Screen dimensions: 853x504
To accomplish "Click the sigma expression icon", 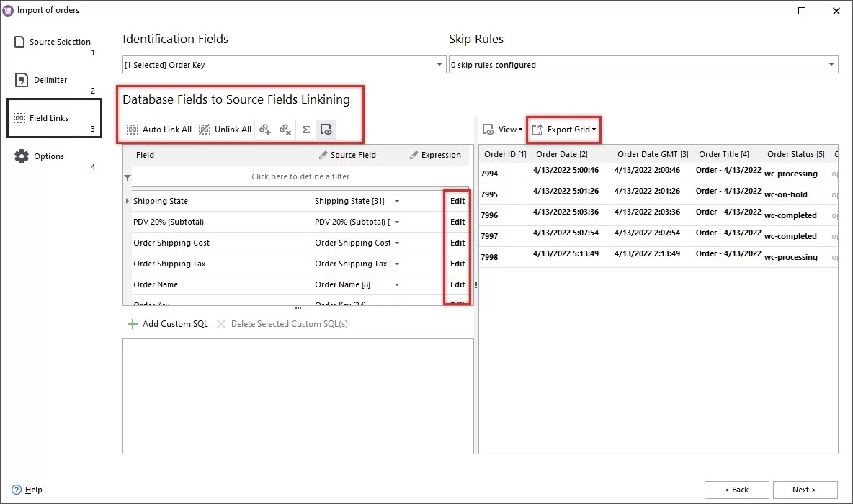I will [x=305, y=130].
